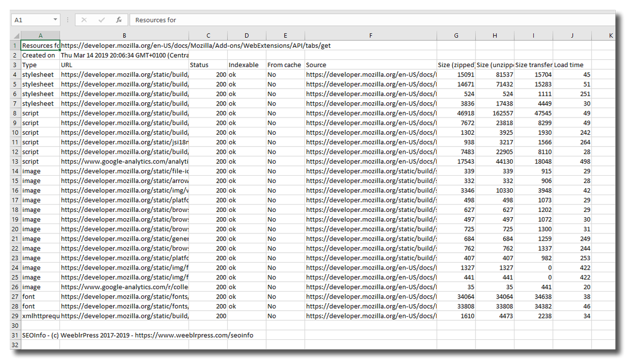Click the Thu Mar 14 2019 date cell

(x=124, y=55)
